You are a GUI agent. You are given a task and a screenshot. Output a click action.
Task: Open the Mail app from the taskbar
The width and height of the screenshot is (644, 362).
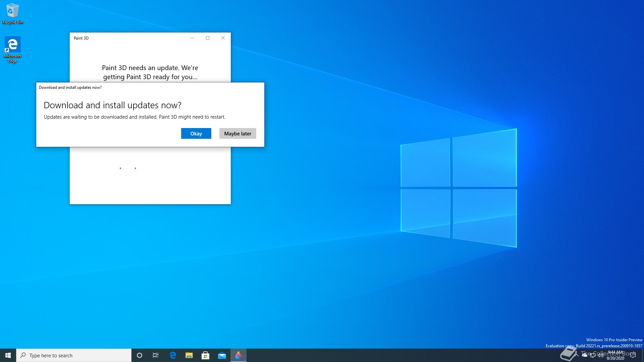coord(222,355)
